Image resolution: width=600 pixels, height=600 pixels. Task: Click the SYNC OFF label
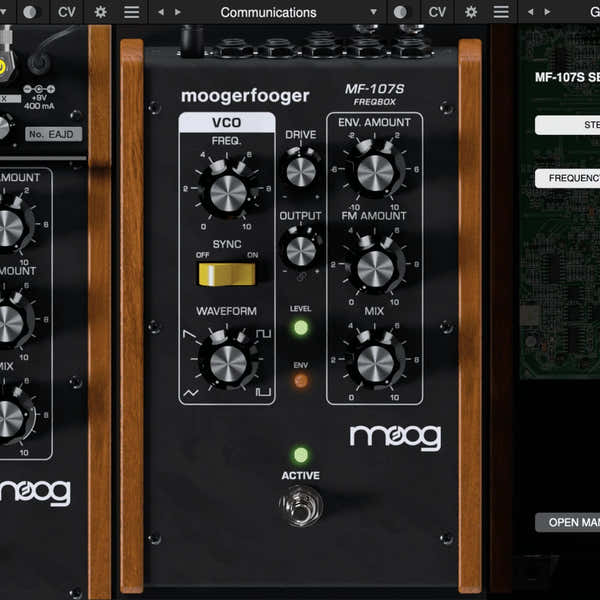(x=202, y=255)
